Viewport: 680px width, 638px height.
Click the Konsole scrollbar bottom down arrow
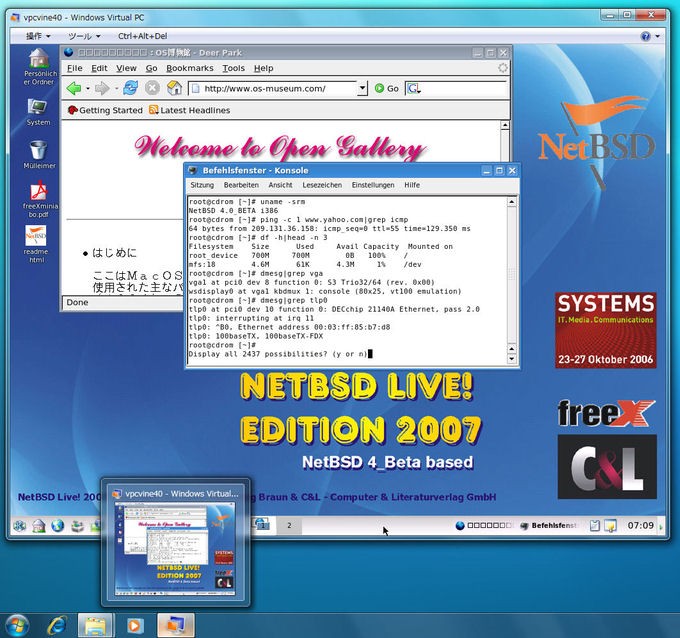(x=512, y=359)
